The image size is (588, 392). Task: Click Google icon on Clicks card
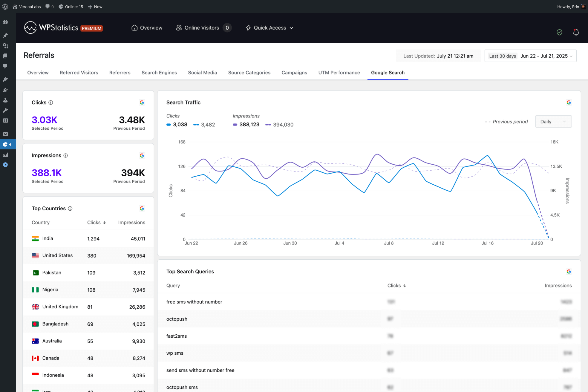142,102
